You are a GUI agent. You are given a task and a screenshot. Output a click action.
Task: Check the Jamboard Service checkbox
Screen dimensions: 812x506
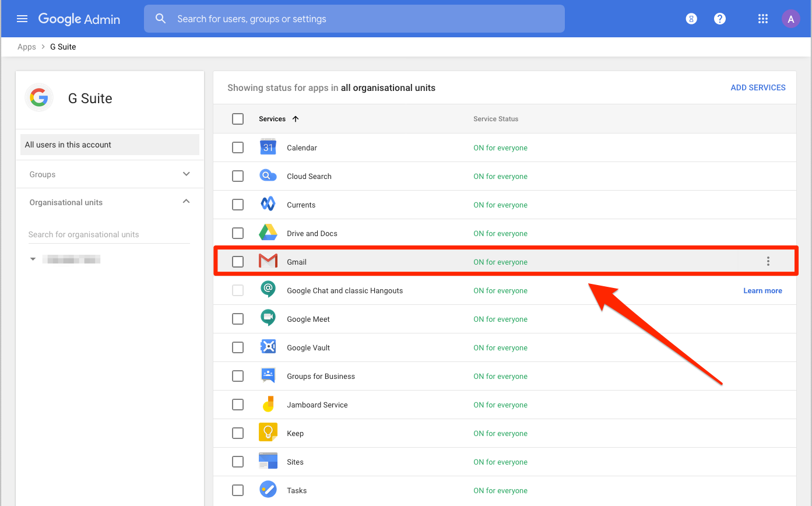click(238, 405)
